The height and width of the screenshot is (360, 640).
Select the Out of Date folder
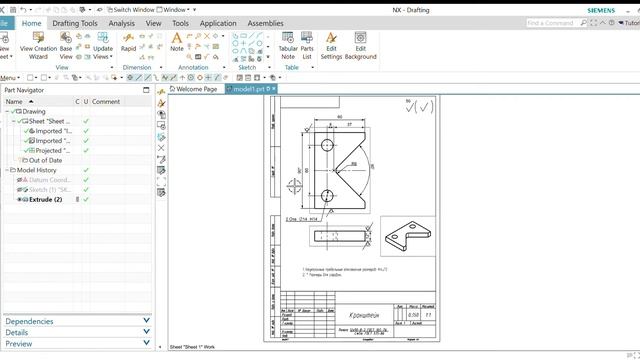coord(45,160)
